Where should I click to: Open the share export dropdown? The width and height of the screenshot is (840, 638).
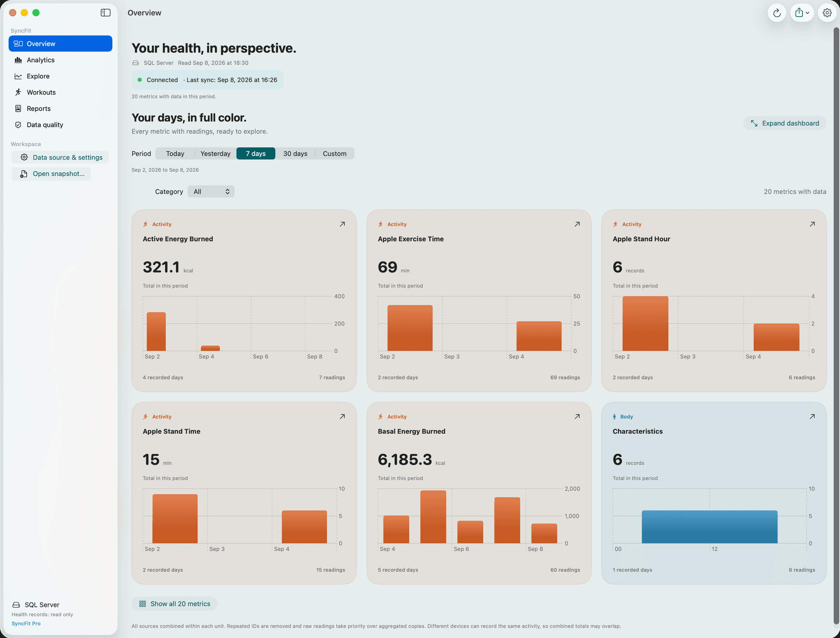(x=802, y=13)
